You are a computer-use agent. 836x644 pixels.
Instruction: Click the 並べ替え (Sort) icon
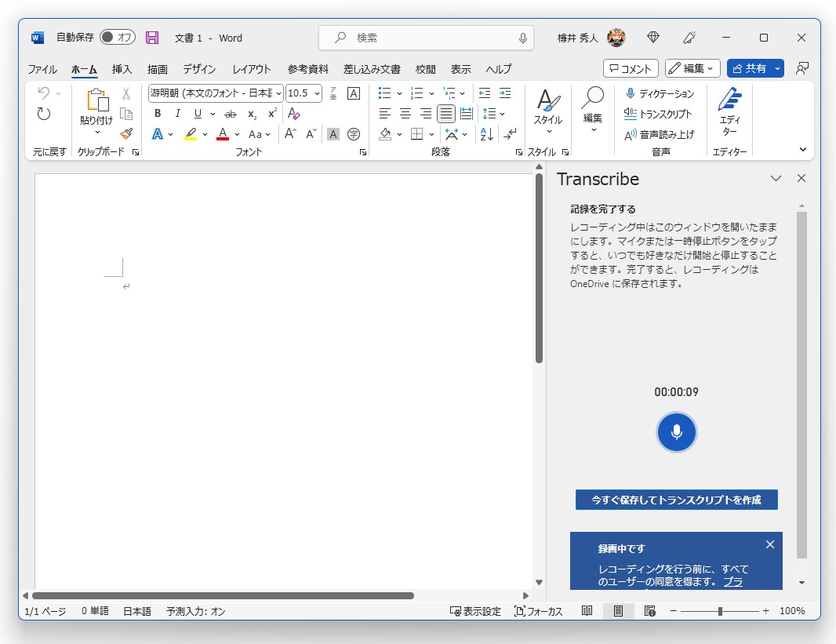tap(486, 133)
